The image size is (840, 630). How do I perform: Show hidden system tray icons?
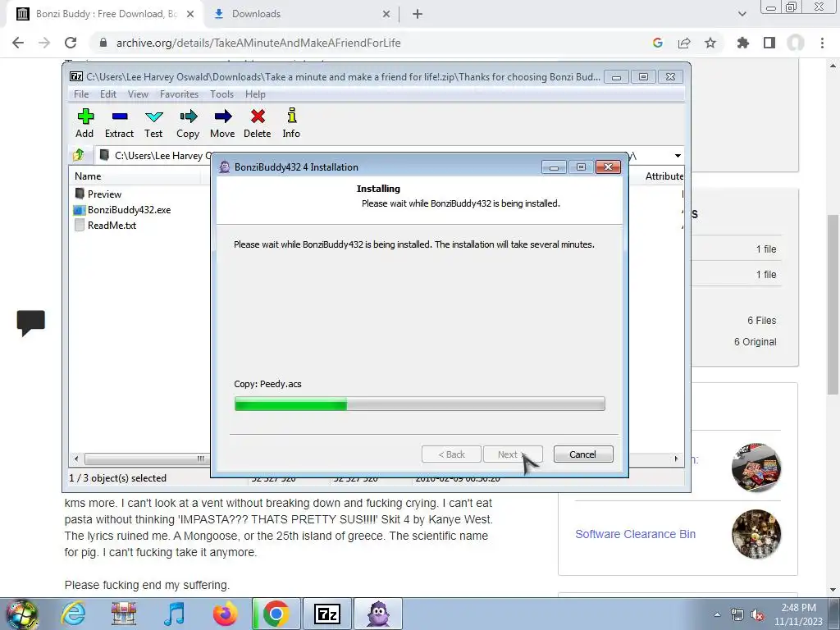717,614
